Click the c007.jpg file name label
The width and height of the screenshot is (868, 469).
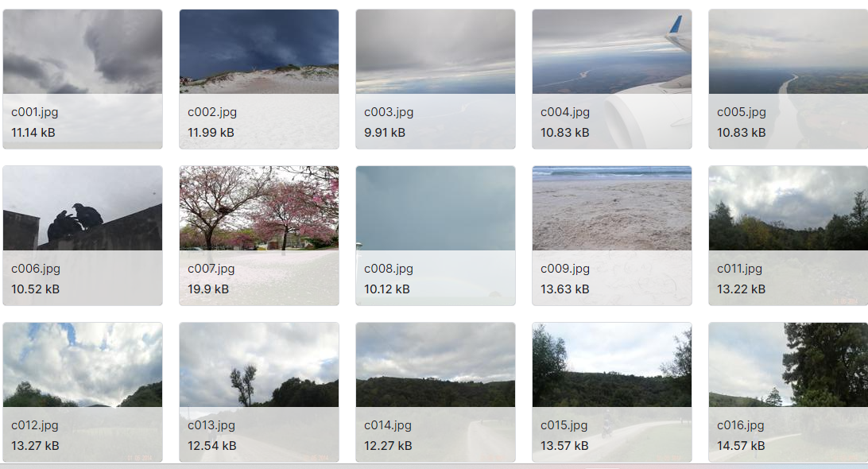coord(211,269)
